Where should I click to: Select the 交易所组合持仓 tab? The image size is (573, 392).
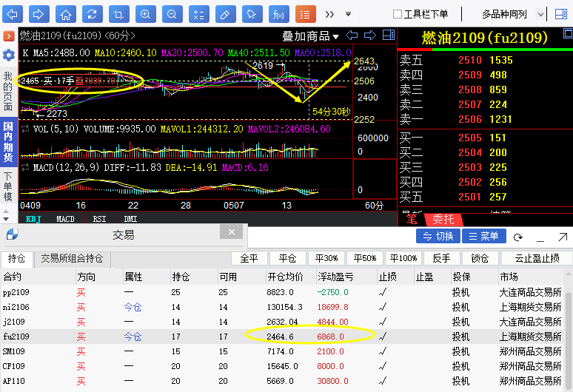click(72, 259)
